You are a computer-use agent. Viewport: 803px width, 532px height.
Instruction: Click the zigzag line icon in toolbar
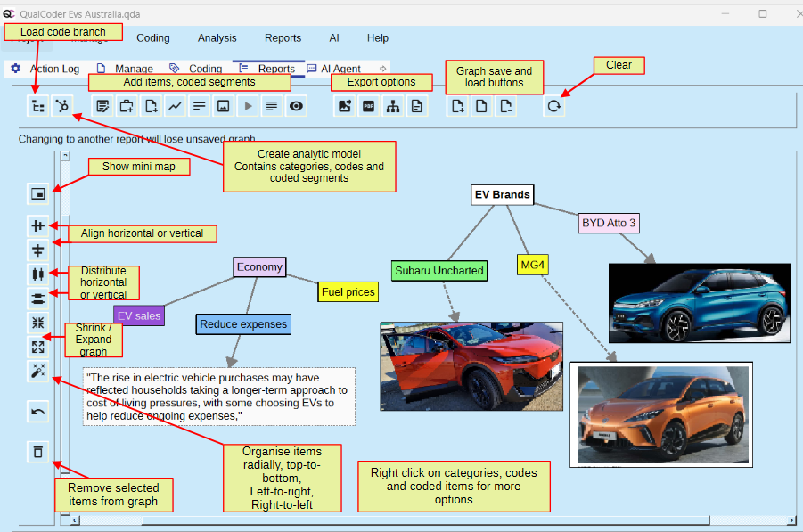pos(176,106)
